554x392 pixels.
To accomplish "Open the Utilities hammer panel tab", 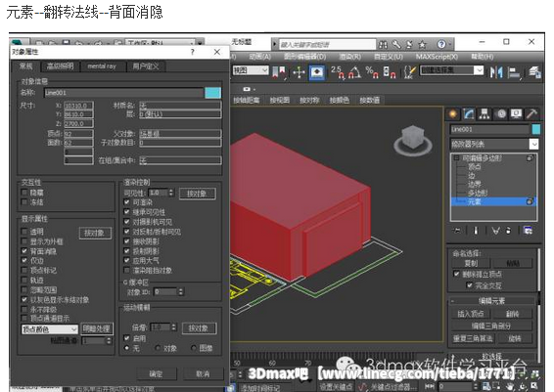I will point(531,114).
